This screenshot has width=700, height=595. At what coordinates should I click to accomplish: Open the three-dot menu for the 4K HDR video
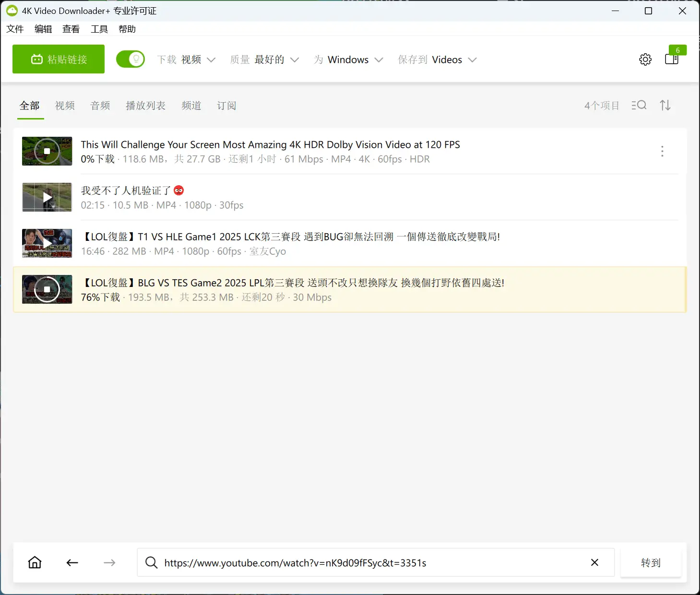coord(662,151)
